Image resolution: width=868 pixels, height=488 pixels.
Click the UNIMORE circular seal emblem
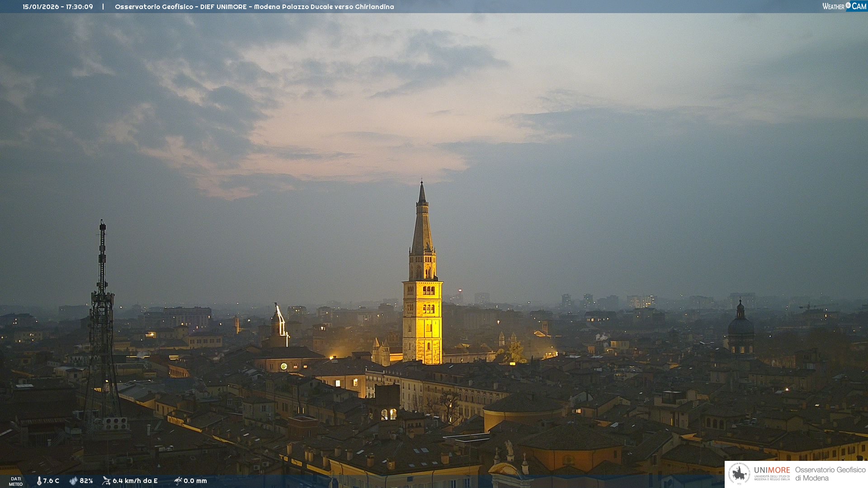point(739,474)
